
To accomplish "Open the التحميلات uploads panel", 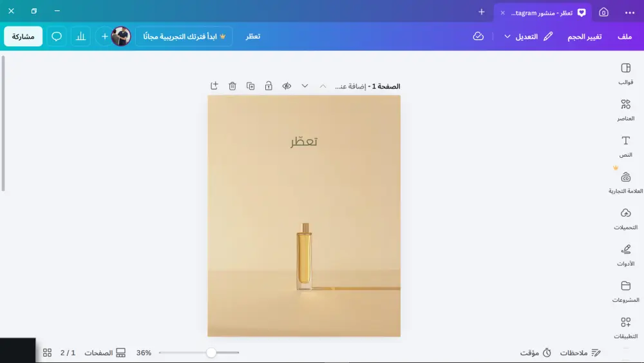I will coord(625,219).
